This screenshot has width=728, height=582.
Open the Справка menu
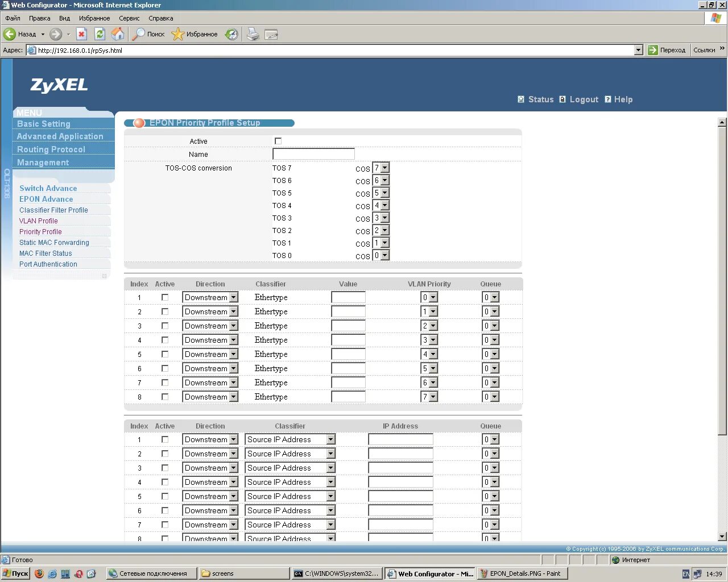point(161,18)
